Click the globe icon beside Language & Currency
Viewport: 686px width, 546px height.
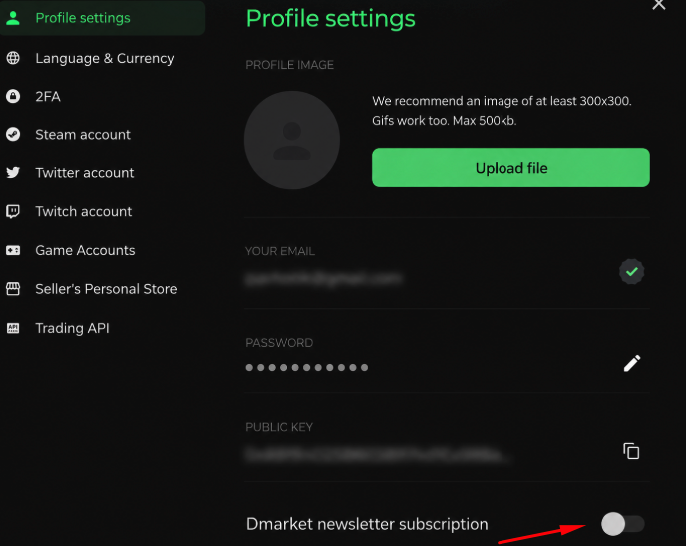click(x=13, y=58)
